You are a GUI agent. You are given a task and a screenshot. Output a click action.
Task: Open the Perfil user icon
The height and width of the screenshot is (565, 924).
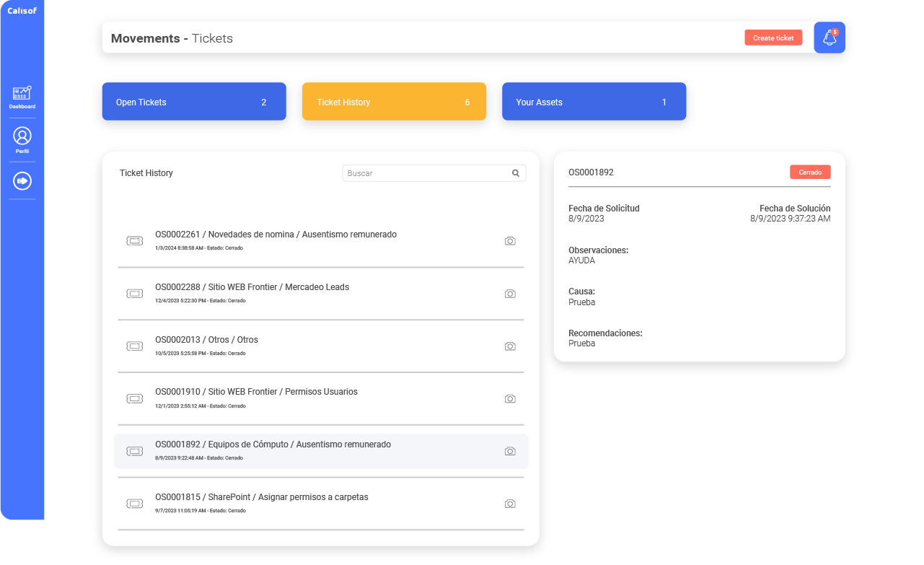tap(22, 136)
